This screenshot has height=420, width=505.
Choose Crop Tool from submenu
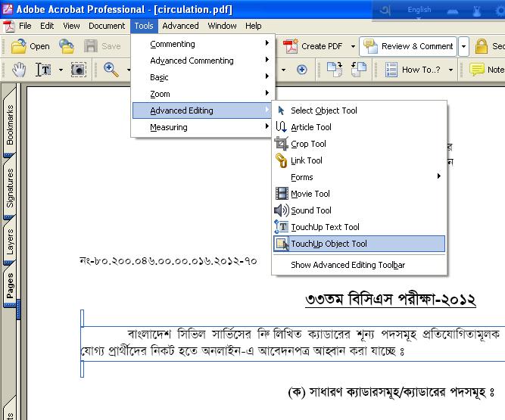359,144
